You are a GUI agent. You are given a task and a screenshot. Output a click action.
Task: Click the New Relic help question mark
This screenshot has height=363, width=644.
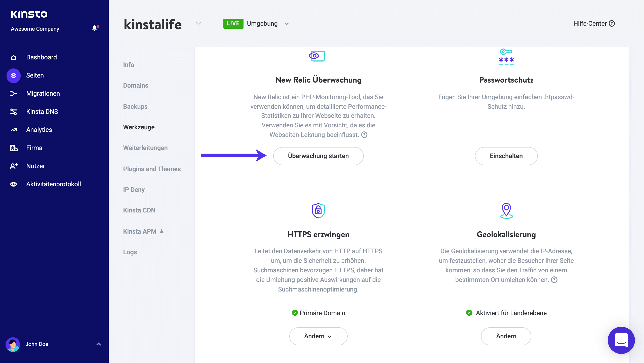[x=364, y=135]
